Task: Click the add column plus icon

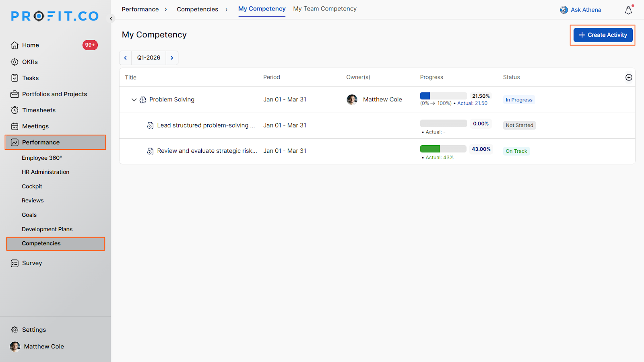Action: pos(629,77)
